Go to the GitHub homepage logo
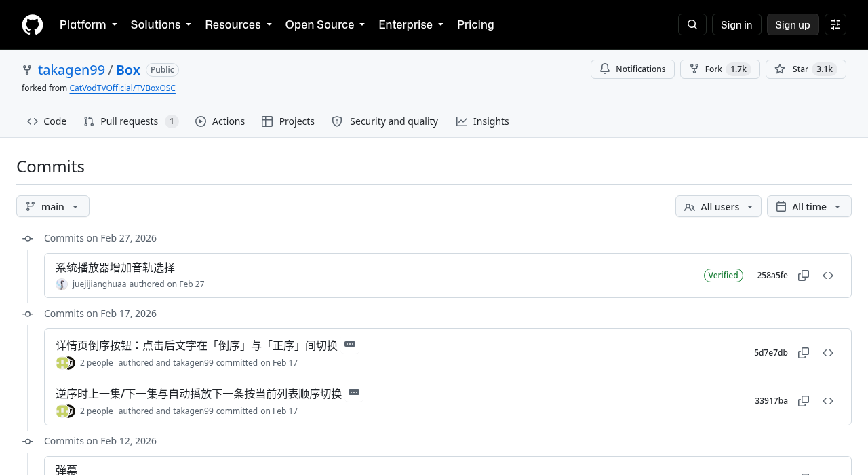This screenshot has width=868, height=475. [x=33, y=24]
